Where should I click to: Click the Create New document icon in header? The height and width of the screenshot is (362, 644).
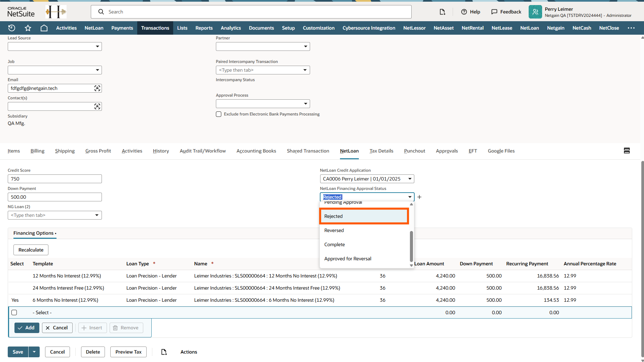442,12
